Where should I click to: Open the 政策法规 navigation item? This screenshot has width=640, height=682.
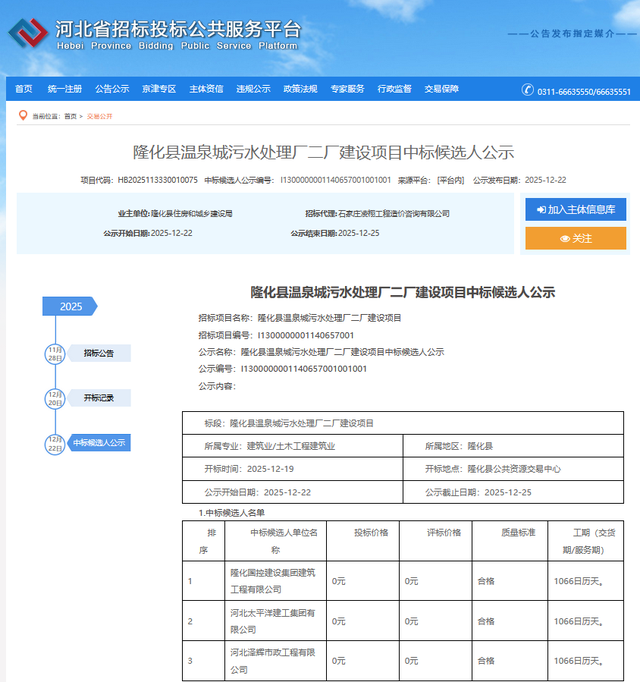pos(300,89)
